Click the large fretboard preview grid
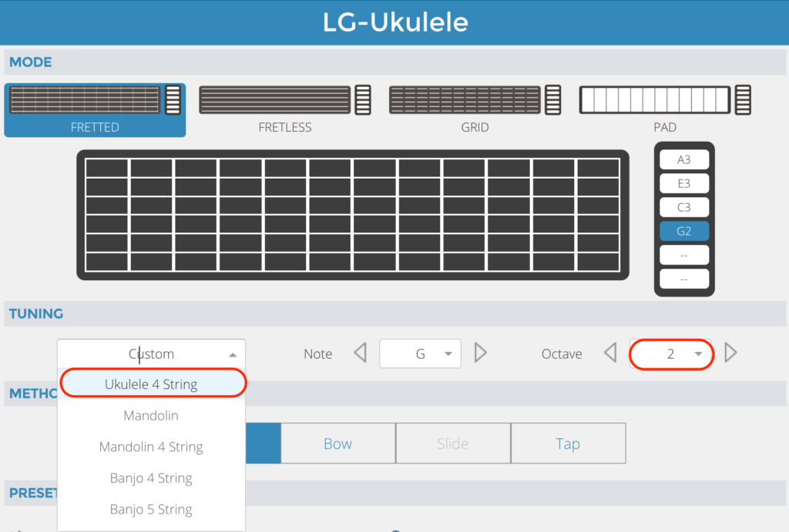The image size is (789, 532). point(352,215)
